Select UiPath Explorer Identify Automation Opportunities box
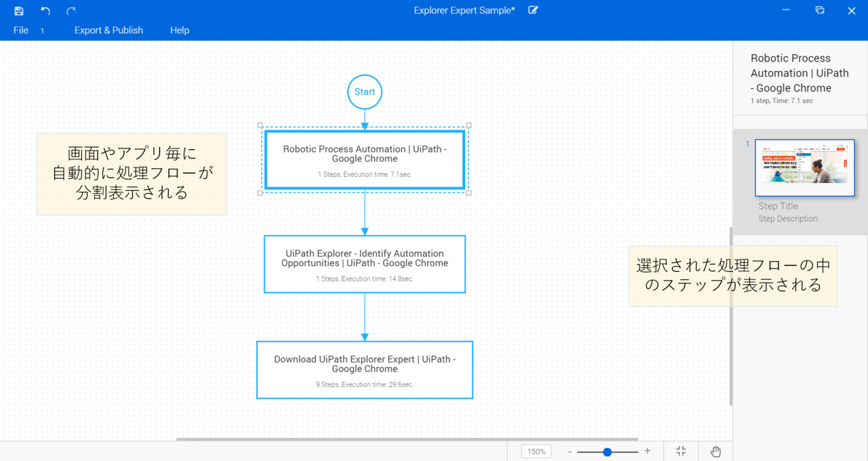 point(365,264)
